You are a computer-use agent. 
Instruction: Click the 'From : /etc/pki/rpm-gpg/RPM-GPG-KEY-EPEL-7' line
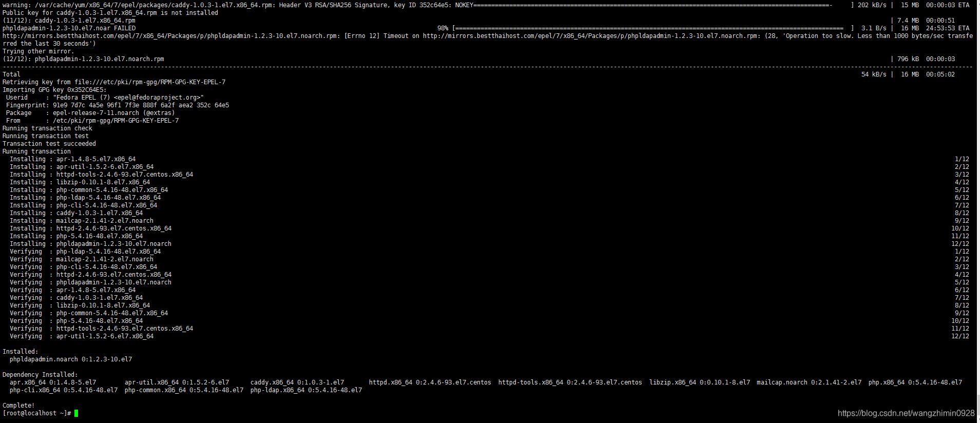[x=92, y=121]
